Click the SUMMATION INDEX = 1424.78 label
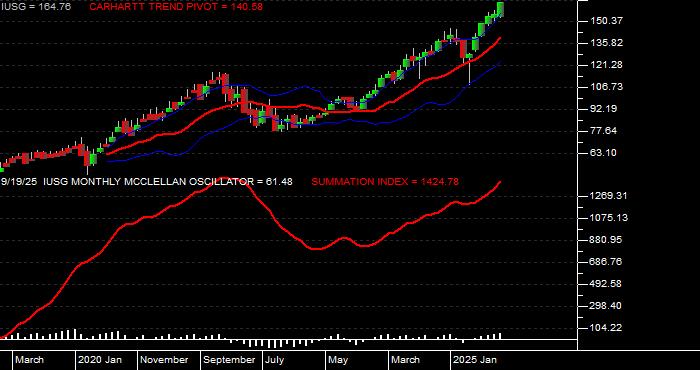 tap(385, 182)
